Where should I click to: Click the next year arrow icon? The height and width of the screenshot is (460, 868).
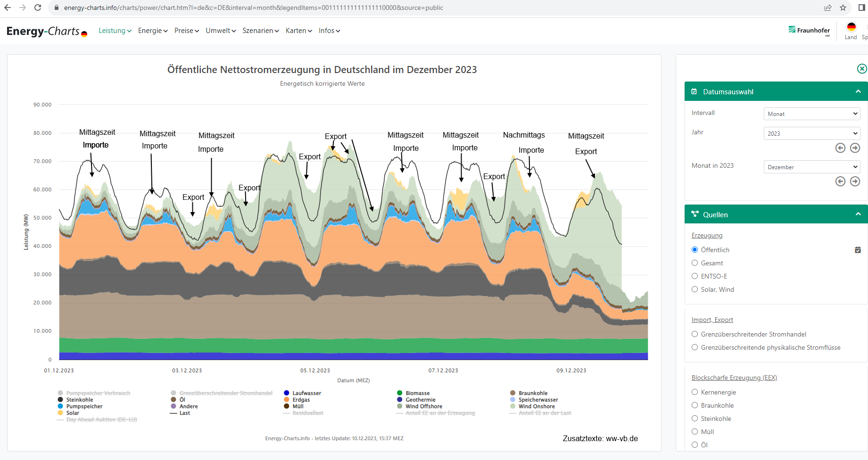(855, 148)
